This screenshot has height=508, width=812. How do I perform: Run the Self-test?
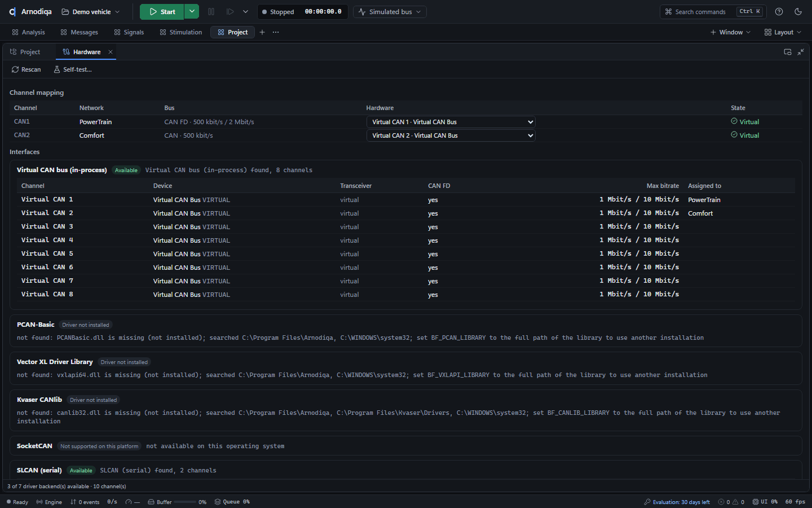73,69
